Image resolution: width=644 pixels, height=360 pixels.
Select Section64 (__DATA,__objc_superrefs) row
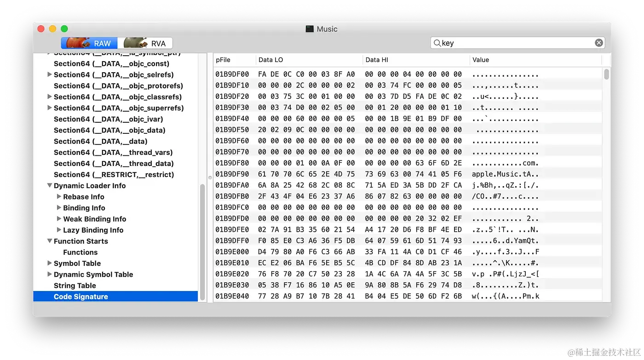(x=115, y=108)
